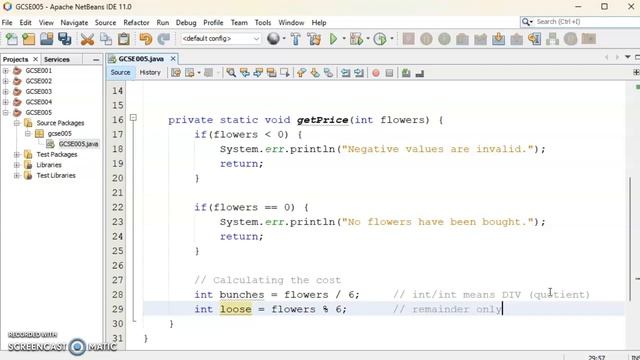The image size is (640, 360).
Task: Click the Toggle Highlight Search icon
Action: tap(271, 73)
